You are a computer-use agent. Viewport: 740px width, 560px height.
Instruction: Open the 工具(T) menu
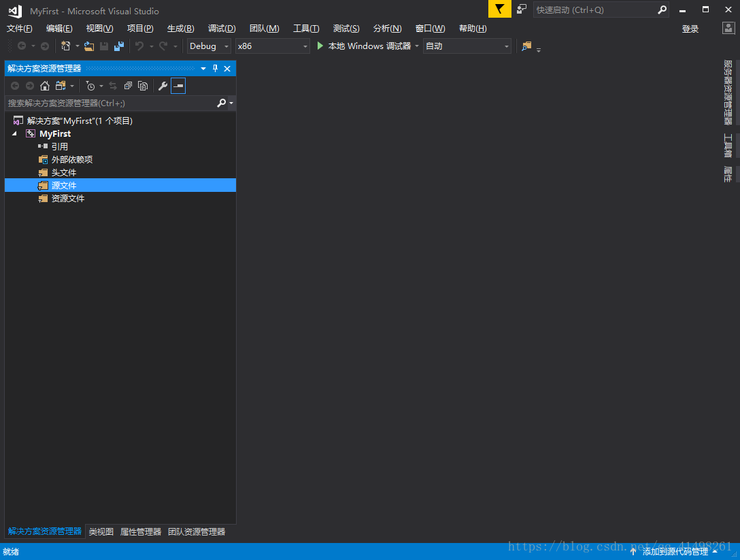coord(306,29)
